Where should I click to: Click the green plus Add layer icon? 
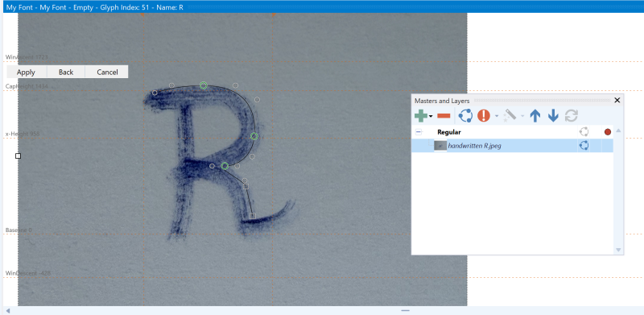coord(421,116)
